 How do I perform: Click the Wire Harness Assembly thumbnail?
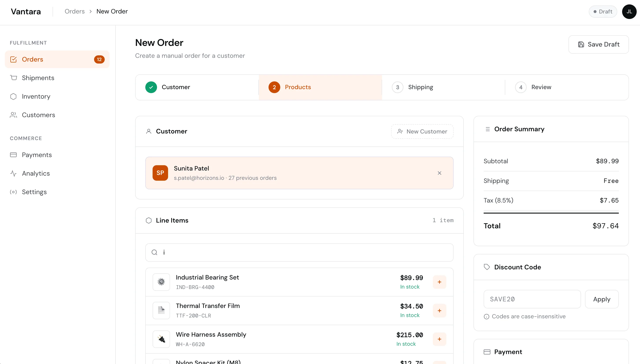(161, 339)
